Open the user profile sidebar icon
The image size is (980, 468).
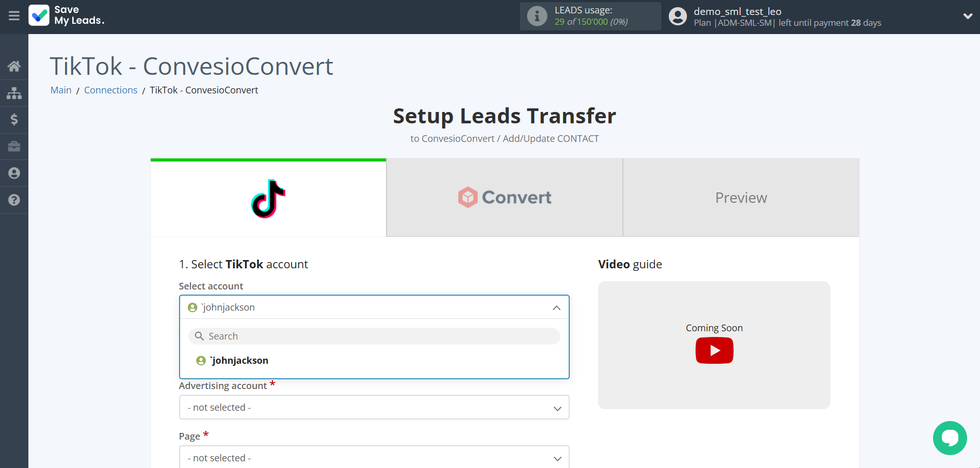[x=14, y=173]
